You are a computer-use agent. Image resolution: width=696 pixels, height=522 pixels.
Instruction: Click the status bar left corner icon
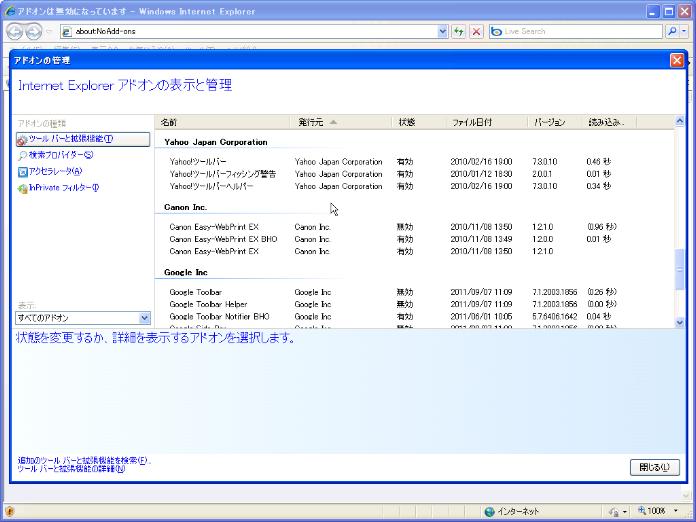coord(10,511)
